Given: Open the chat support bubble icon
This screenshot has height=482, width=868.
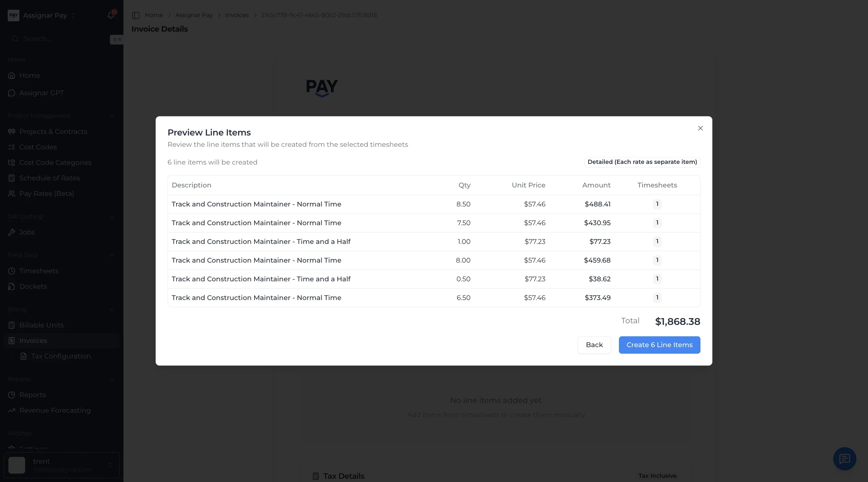Looking at the screenshot, I should (844, 459).
